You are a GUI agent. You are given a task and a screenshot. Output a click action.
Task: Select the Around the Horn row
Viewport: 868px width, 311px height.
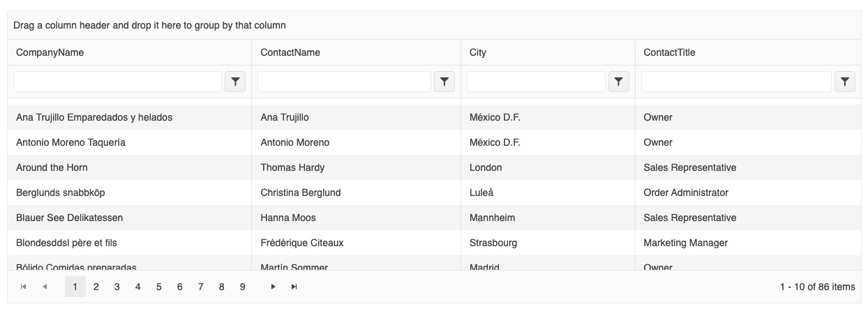click(434, 167)
